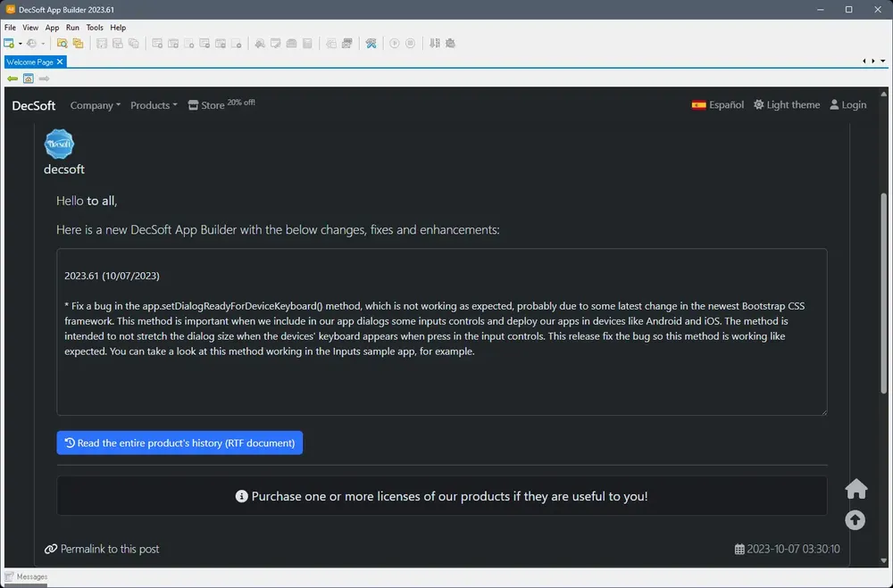Click the vertical page scrollbar
The height and width of the screenshot is (588, 893).
click(883, 294)
